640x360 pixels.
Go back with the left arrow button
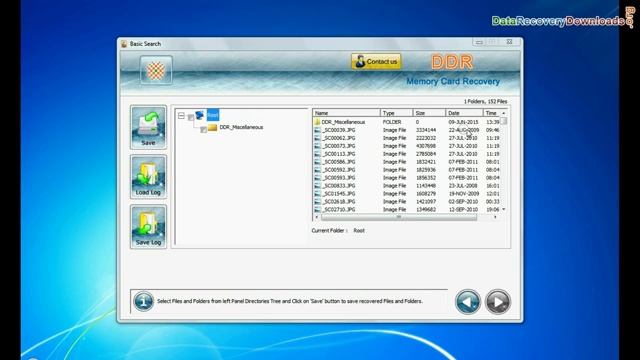point(468,302)
